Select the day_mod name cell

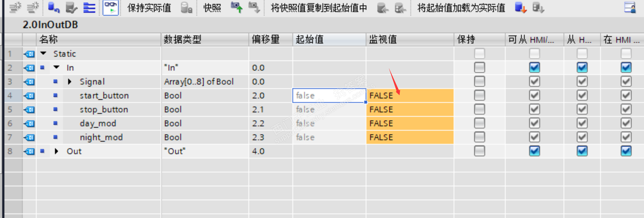tap(98, 123)
